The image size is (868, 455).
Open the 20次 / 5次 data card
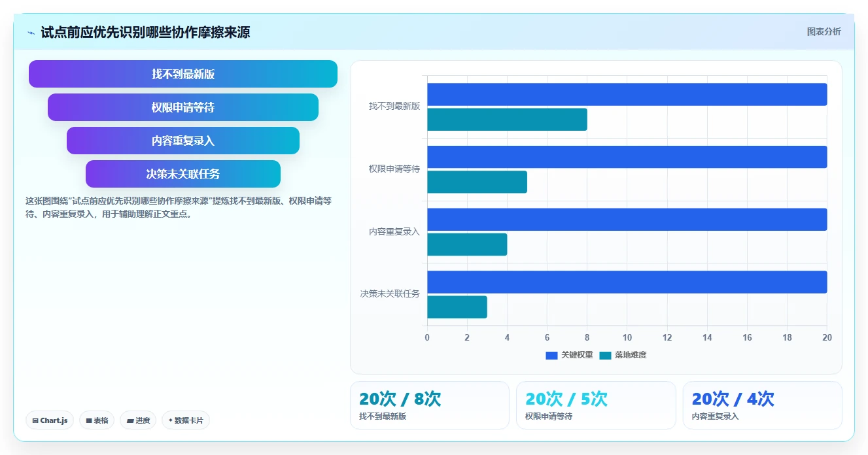[596, 405]
